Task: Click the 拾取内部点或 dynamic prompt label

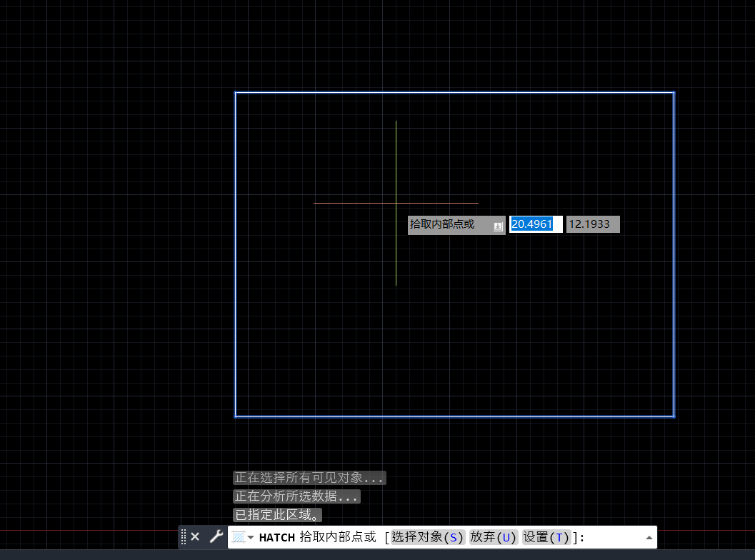Action: click(x=443, y=224)
